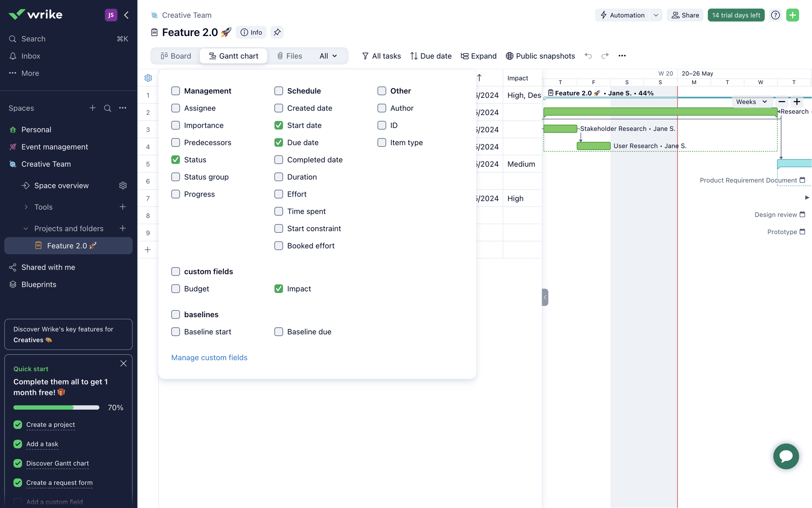Uncheck the Start date checkbox
The height and width of the screenshot is (508, 812).
(279, 125)
